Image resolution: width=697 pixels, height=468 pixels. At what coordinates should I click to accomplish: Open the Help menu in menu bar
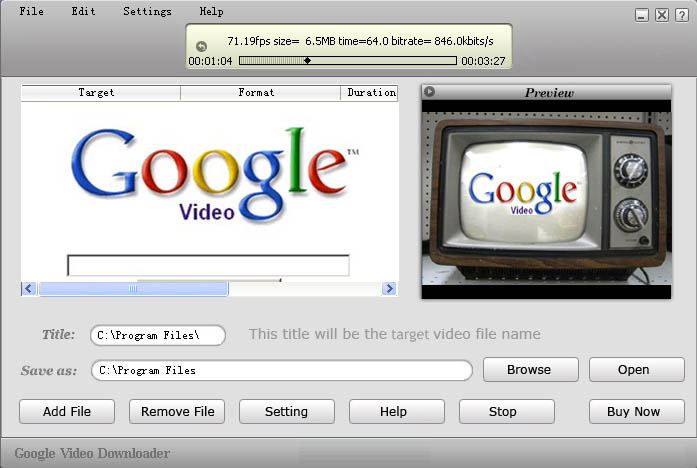click(x=211, y=12)
